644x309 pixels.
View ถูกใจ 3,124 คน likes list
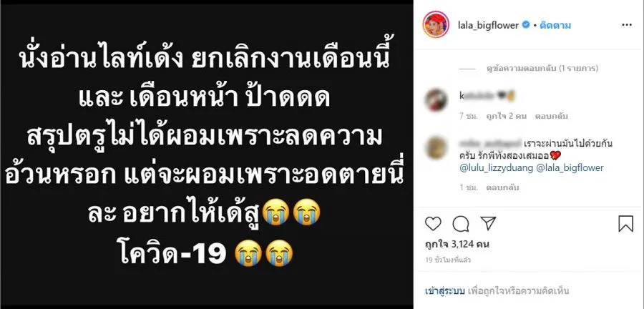coord(457,245)
